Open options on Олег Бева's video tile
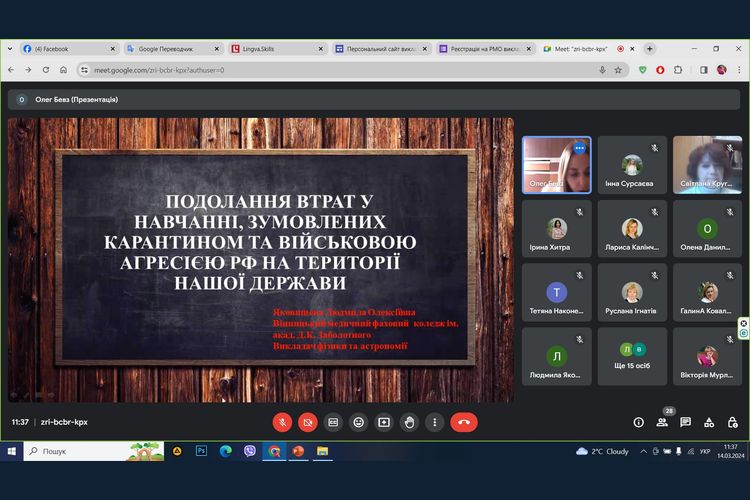Image resolution: width=750 pixels, height=500 pixels. point(579,148)
